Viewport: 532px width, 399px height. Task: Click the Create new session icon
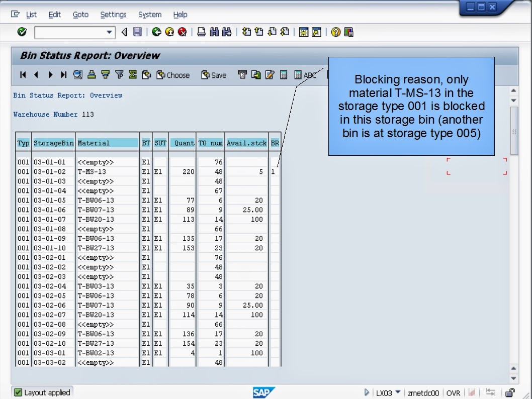(x=303, y=33)
